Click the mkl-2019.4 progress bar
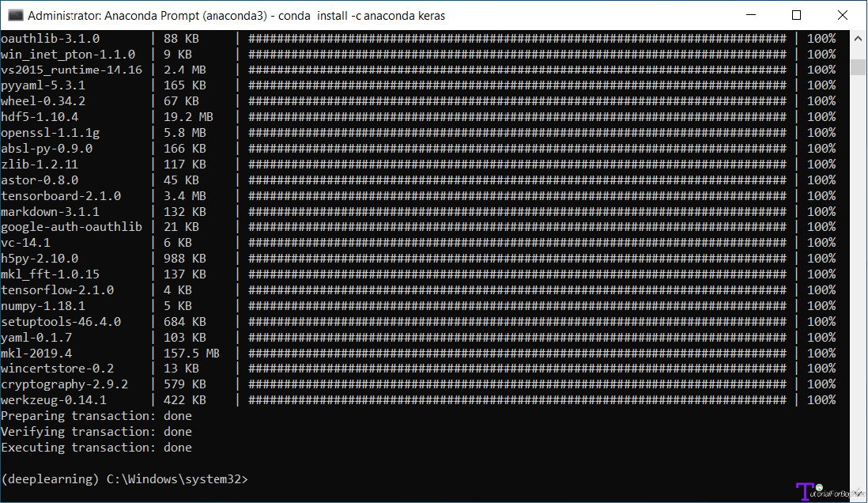 pos(517,353)
